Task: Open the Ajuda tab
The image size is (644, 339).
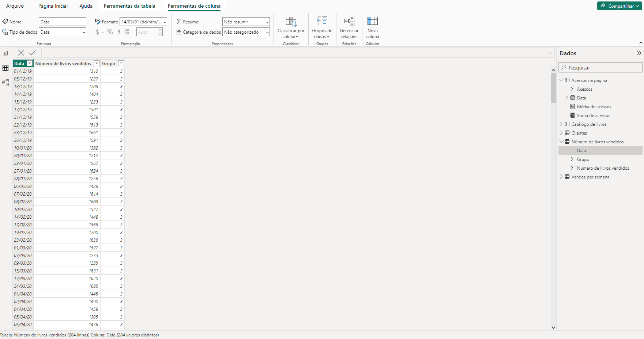Action: [x=86, y=6]
